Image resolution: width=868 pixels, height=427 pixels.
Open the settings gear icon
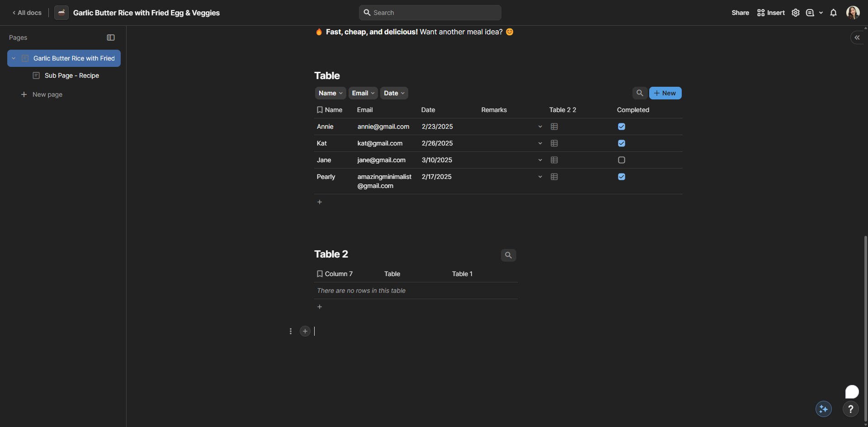[x=795, y=13]
